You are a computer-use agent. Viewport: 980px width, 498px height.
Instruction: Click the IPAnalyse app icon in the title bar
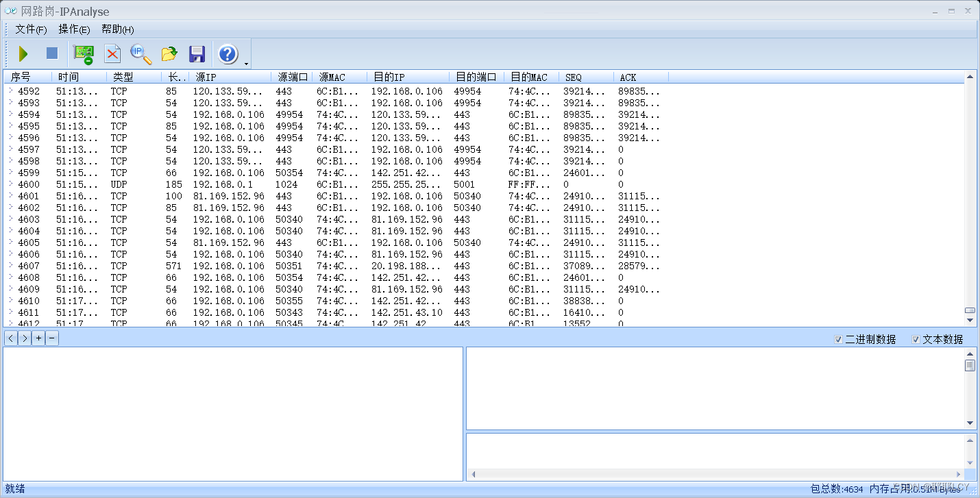click(10, 11)
